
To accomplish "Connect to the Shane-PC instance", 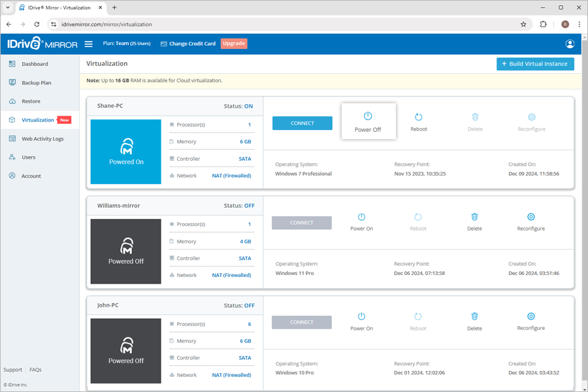I will tap(302, 123).
